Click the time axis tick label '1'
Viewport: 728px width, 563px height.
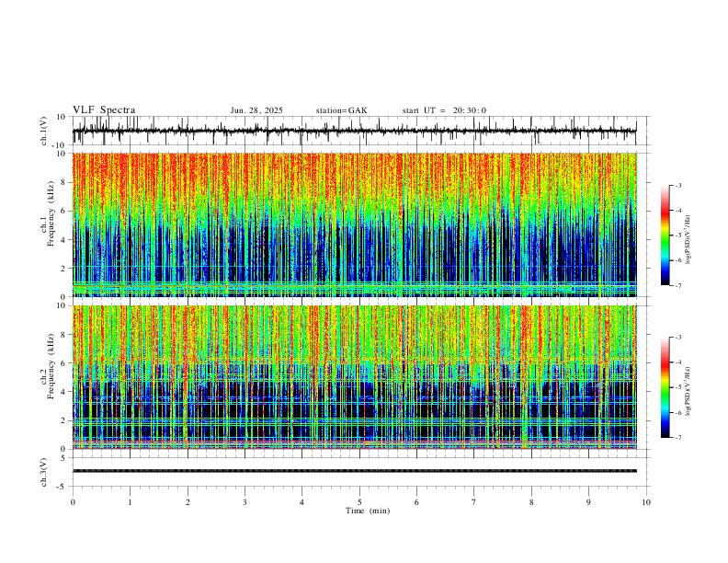point(130,502)
